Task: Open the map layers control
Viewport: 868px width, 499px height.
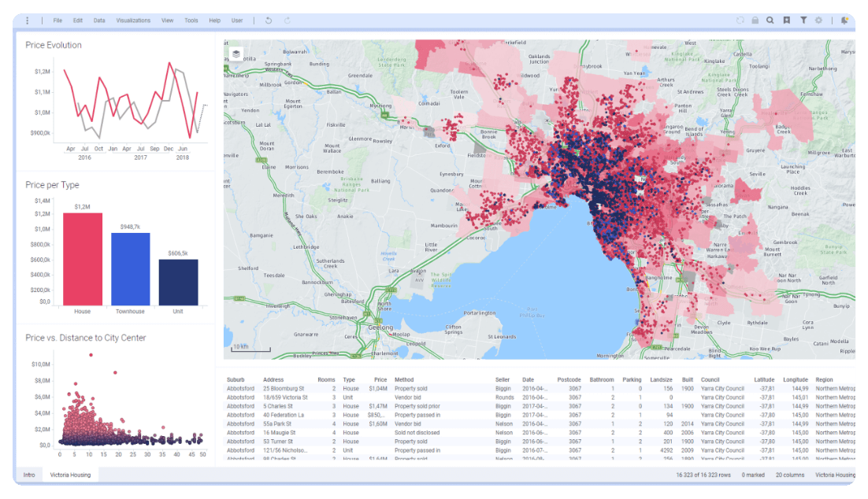Action: [236, 54]
